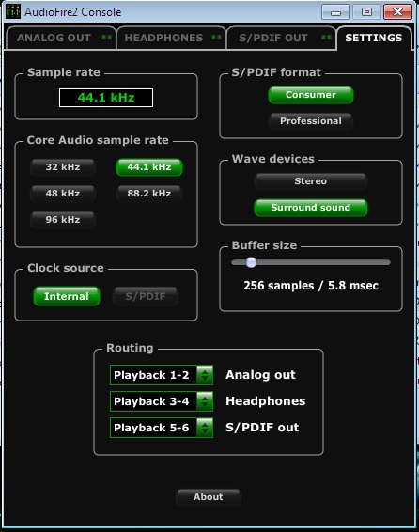The height and width of the screenshot is (532, 419).
Task: Set S/PDIF format to Professional
Action: 311,121
